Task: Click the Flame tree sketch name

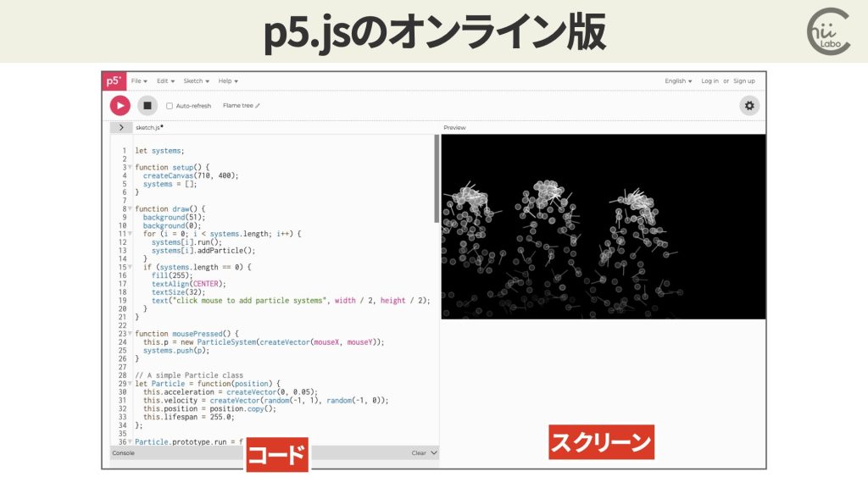Action: tap(238, 106)
